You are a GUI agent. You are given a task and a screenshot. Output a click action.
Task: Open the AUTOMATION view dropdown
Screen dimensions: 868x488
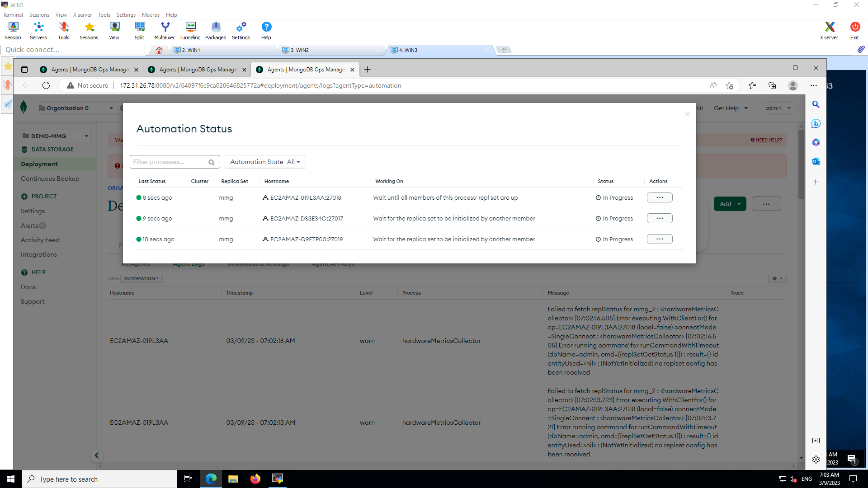pyautogui.click(x=141, y=278)
